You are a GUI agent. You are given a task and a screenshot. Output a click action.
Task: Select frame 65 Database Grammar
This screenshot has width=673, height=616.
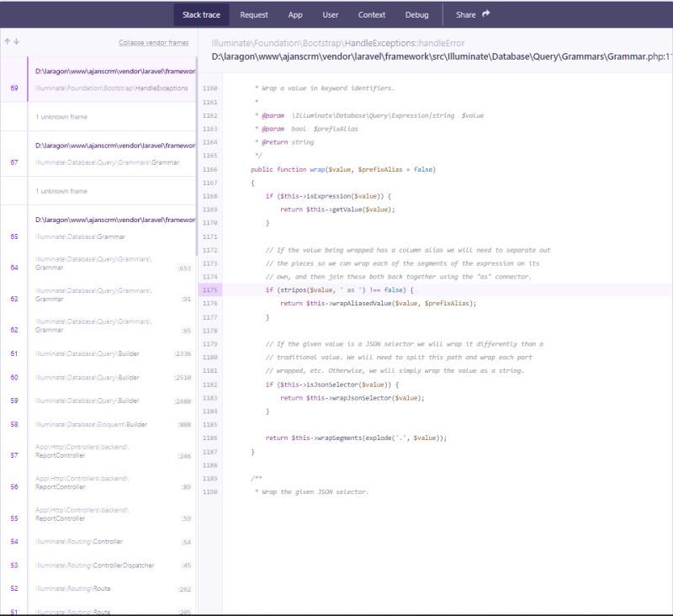(x=98, y=228)
